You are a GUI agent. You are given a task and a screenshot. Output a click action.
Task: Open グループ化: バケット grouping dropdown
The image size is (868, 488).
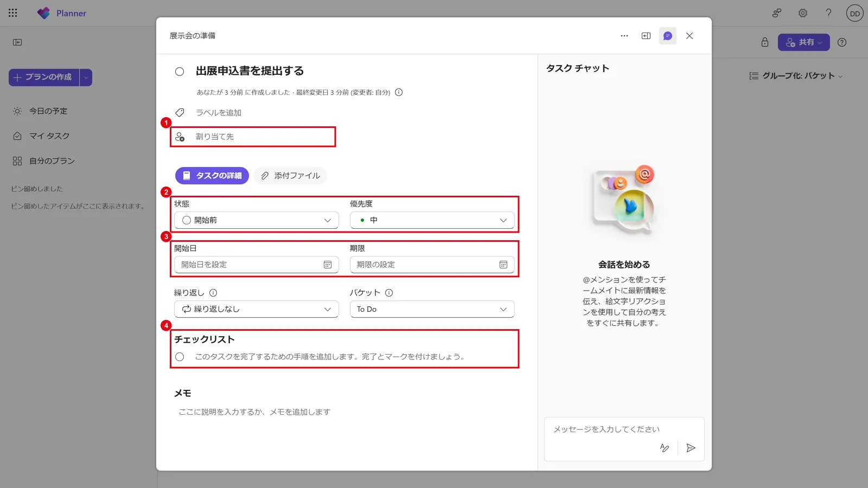pyautogui.click(x=796, y=76)
